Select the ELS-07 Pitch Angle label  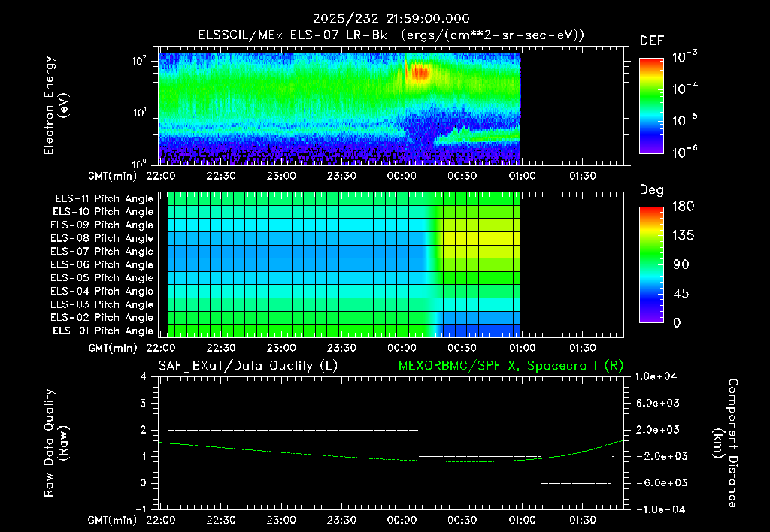coord(102,251)
